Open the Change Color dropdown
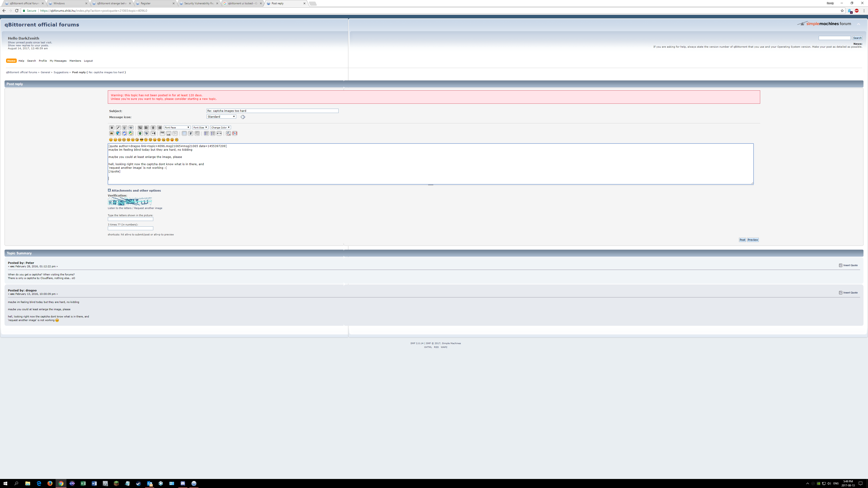Screen dimensions: 868x488 point(220,128)
